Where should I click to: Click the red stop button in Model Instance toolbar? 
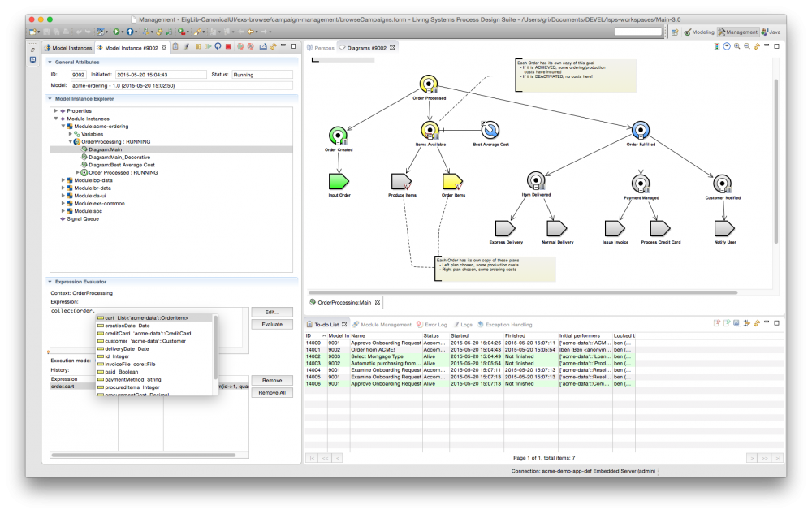click(x=228, y=47)
